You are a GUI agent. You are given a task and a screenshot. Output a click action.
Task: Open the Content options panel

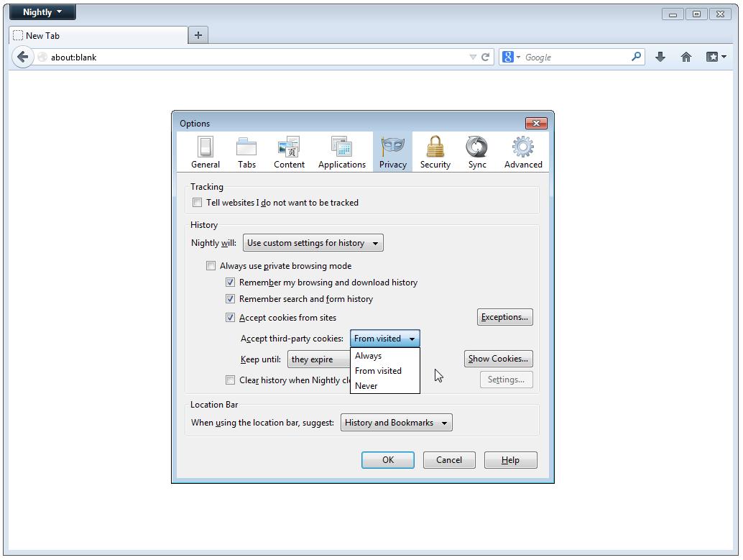tap(289, 152)
